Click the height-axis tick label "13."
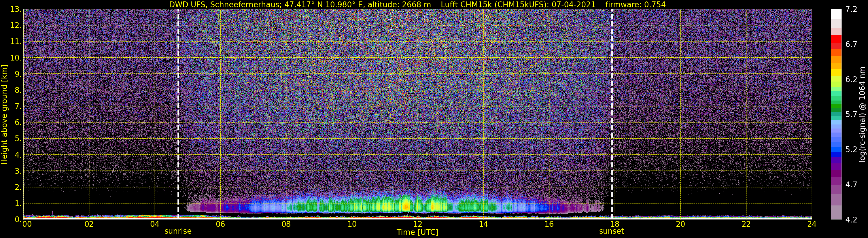 pyautogui.click(x=16, y=10)
